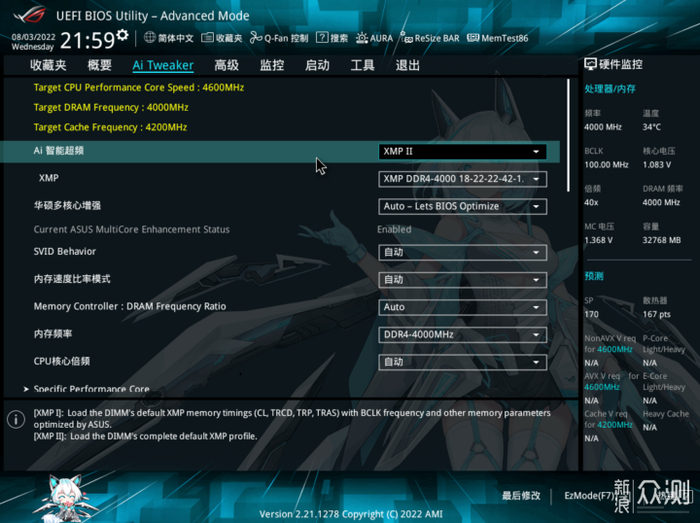The width and height of the screenshot is (700, 523).
Task: Open the favorites folder icon in top bar
Action: (x=207, y=38)
